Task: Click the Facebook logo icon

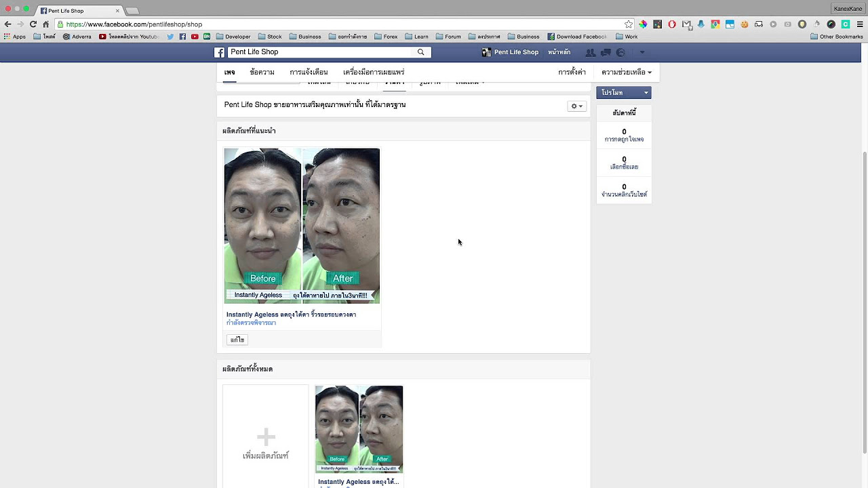Action: [220, 52]
